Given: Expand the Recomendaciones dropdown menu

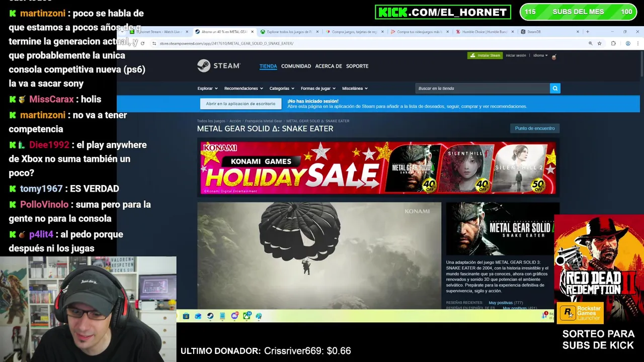Looking at the screenshot, I should pyautogui.click(x=244, y=88).
